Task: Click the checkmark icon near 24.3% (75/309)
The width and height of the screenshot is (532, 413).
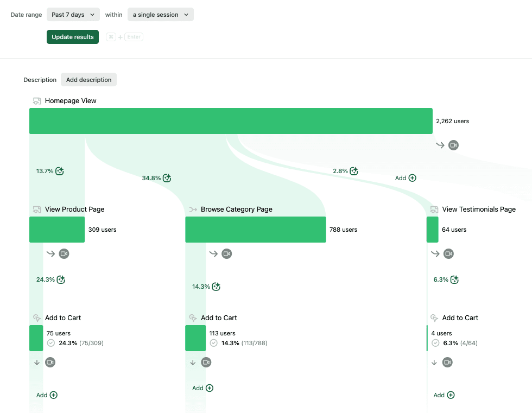Action: point(50,342)
